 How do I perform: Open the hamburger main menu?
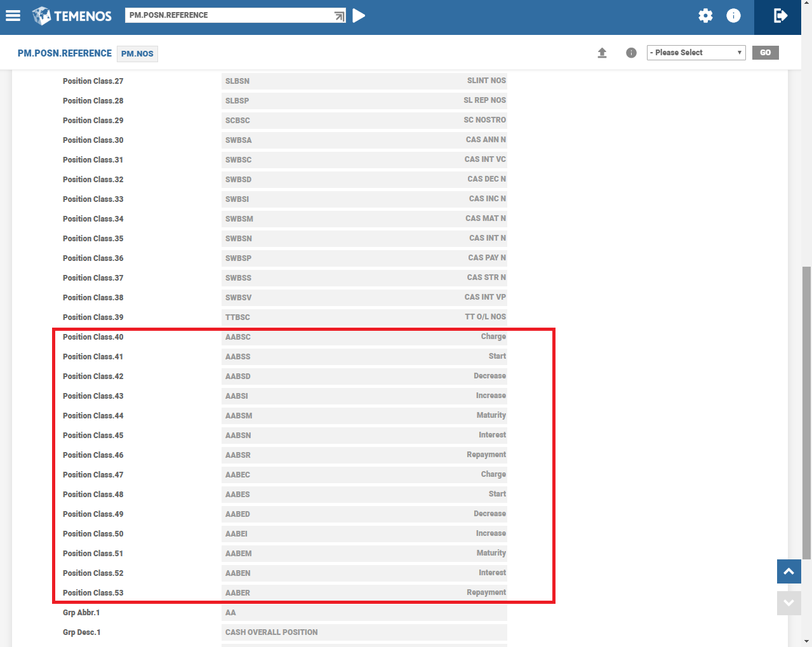(x=13, y=16)
